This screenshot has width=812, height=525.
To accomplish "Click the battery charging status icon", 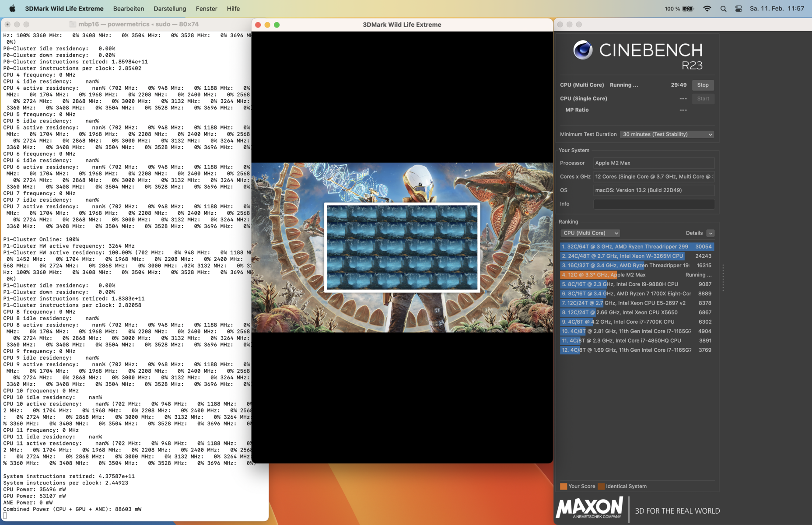I will tap(688, 8).
